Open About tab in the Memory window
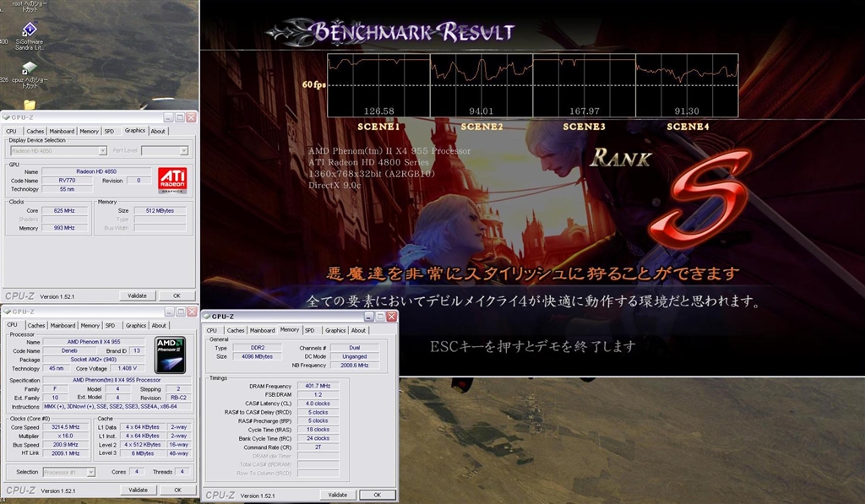The image size is (865, 504). pos(358,330)
